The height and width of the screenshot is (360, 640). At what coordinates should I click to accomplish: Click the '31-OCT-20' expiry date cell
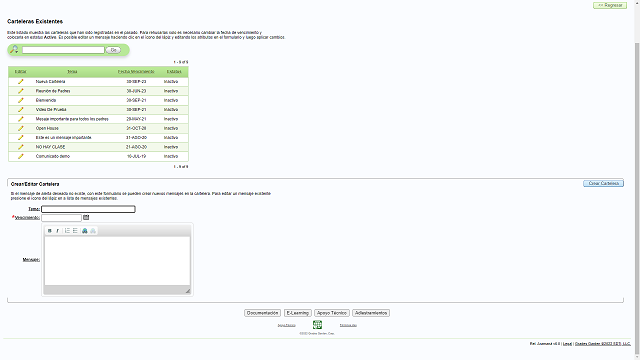pyautogui.click(x=136, y=128)
